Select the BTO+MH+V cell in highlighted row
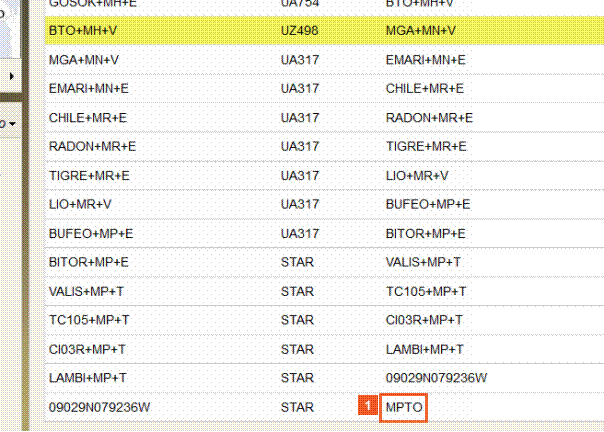Screen dimensions: 604x432 click(83, 30)
